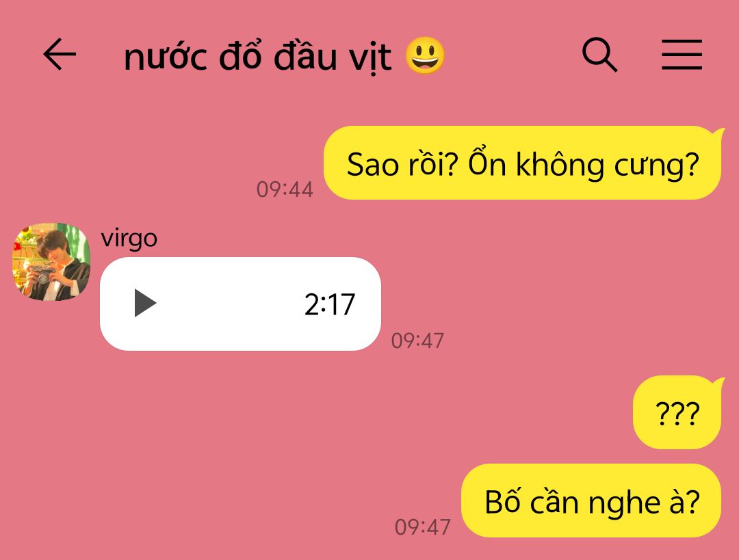
Task: Select the chat title nước đổ đầu vịt
Action: click(x=257, y=57)
